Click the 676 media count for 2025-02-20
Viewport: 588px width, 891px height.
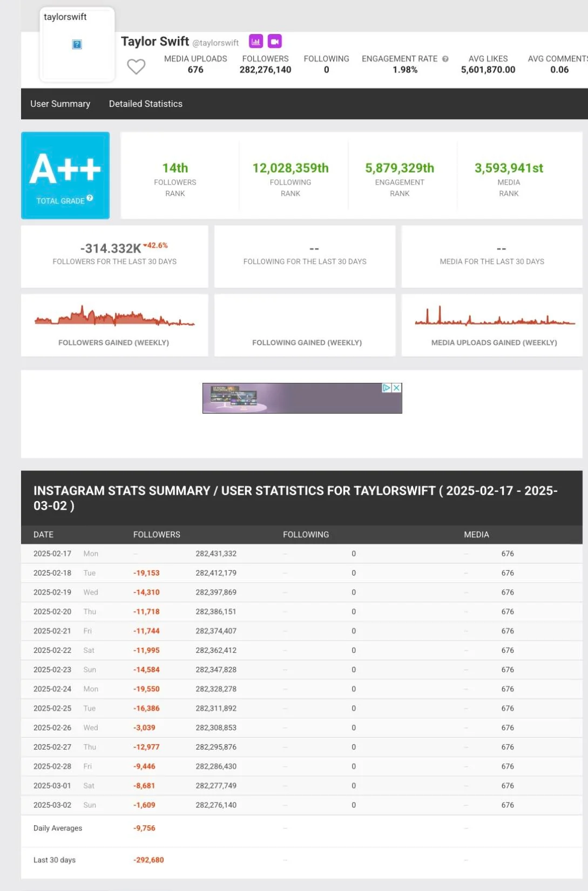[x=508, y=612]
